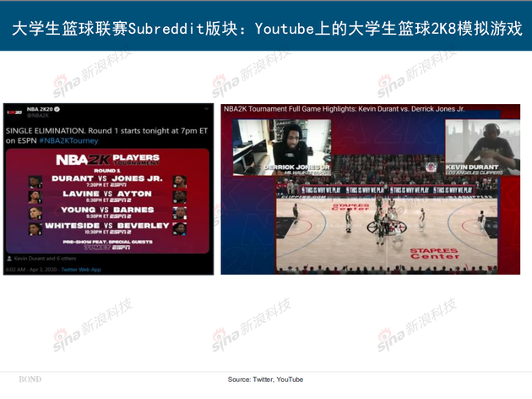
Task: Click the 'LAVINE VS AYTON' matchup text
Action: click(107, 194)
